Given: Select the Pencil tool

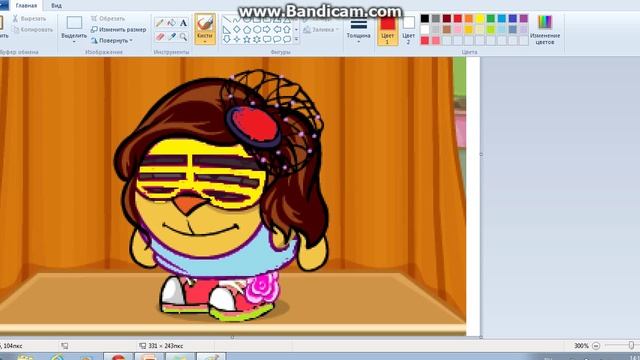Looking at the screenshot, I should (x=160, y=23).
